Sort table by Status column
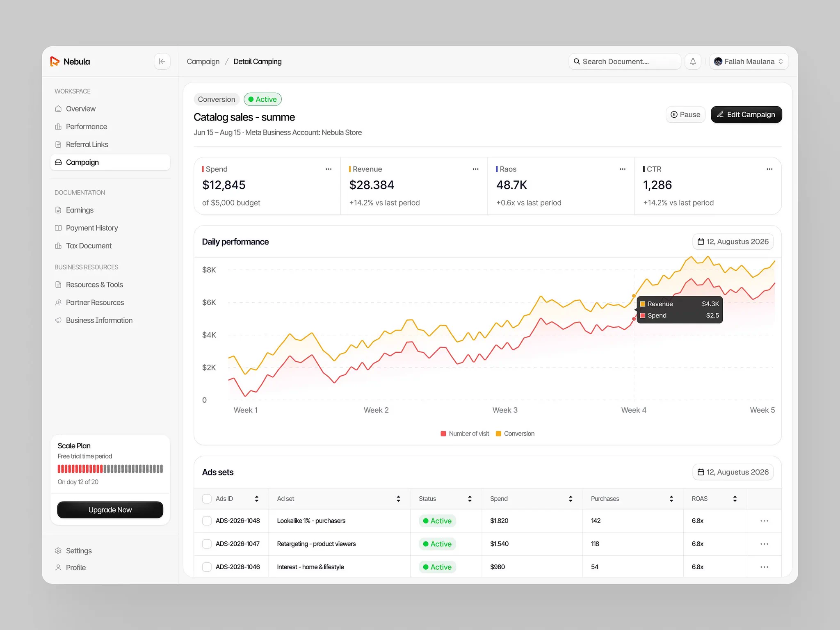 [x=470, y=499]
